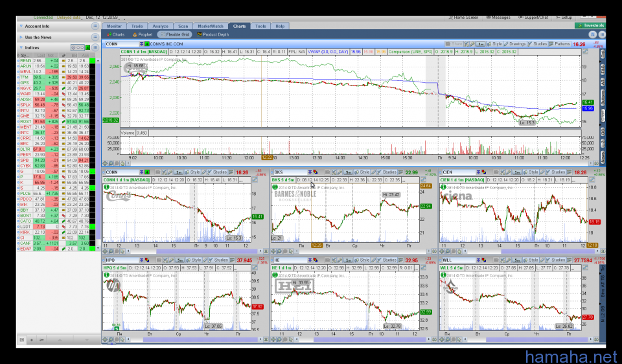Open the Product Depth sub-tab

point(213,34)
